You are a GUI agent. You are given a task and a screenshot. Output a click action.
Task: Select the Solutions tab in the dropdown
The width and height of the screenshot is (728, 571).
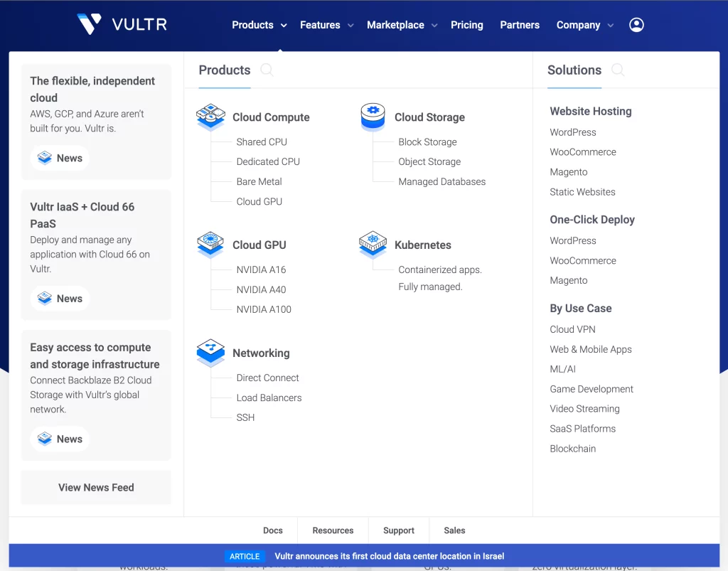click(574, 70)
